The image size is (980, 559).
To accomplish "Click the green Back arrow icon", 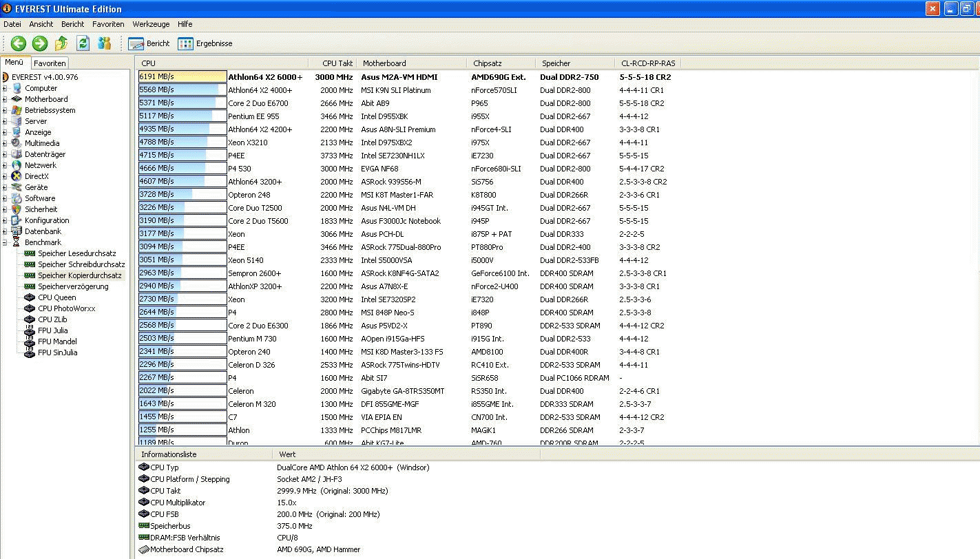I will [x=18, y=43].
